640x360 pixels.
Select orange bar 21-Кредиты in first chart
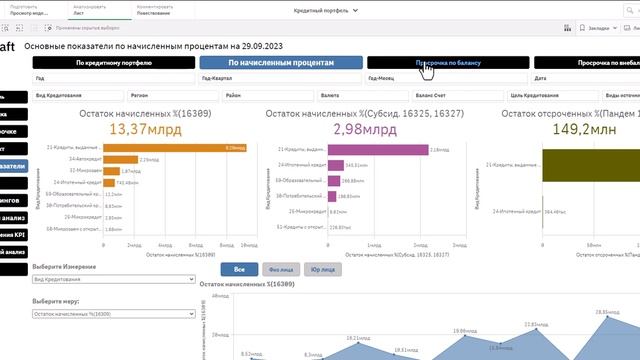(x=175, y=148)
